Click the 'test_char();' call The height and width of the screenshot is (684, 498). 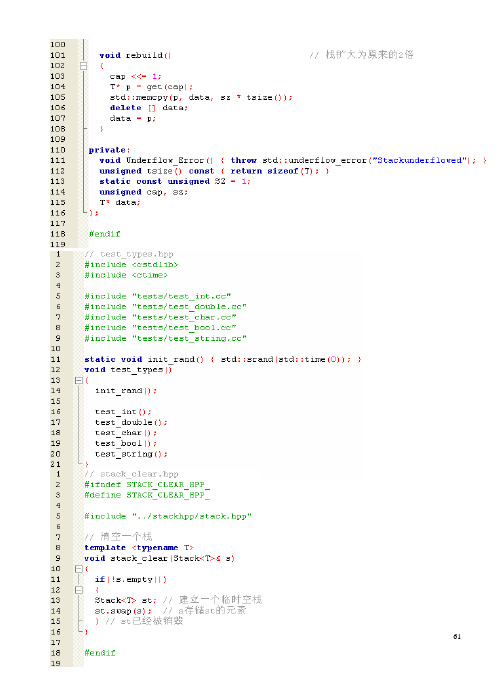pyautogui.click(x=126, y=433)
